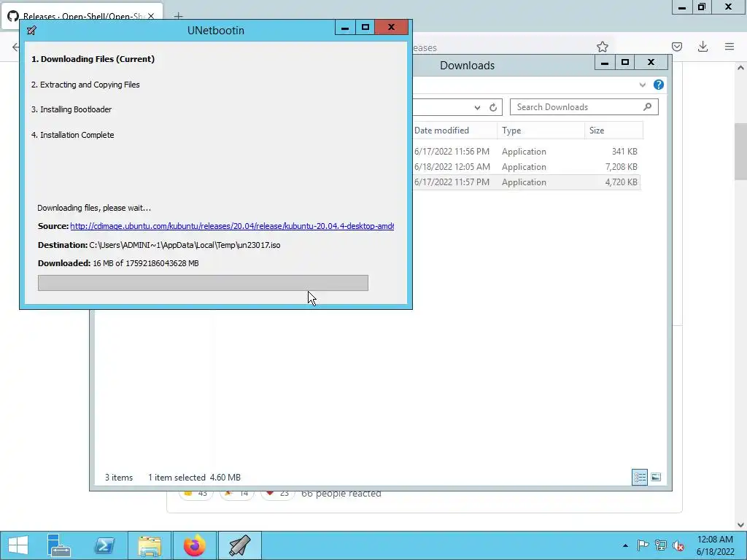This screenshot has width=747, height=560.
Task: Open Firefox downloads panel
Action: tap(703, 47)
